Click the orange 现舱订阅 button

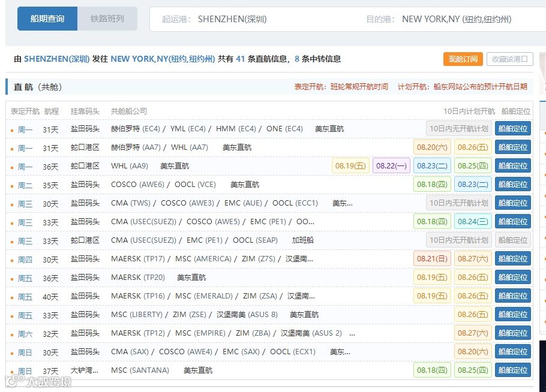(x=463, y=59)
